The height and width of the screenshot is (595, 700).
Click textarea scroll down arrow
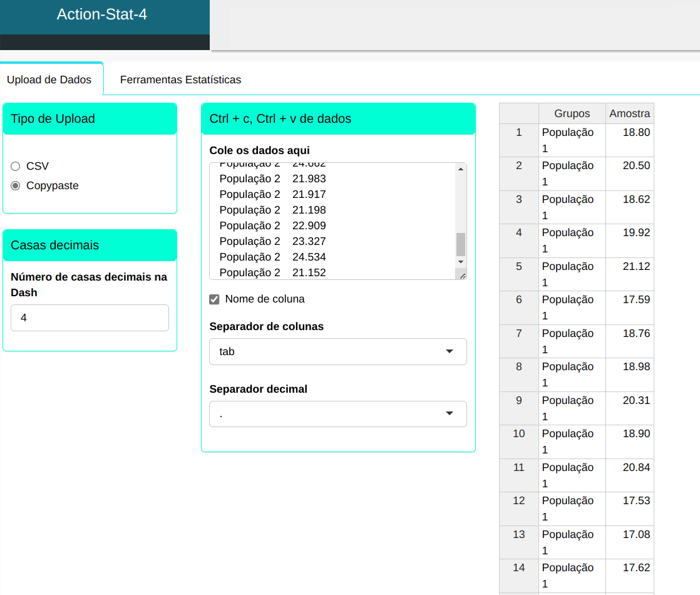(x=461, y=261)
